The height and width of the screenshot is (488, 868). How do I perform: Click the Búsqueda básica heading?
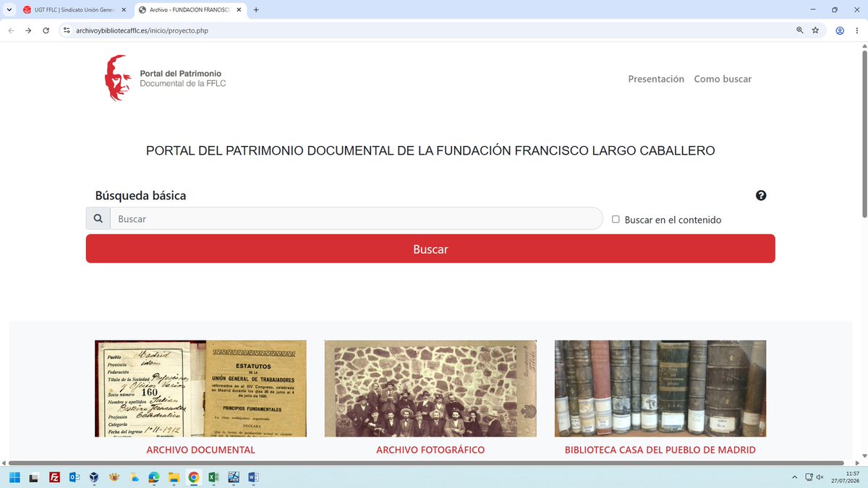pyautogui.click(x=140, y=195)
